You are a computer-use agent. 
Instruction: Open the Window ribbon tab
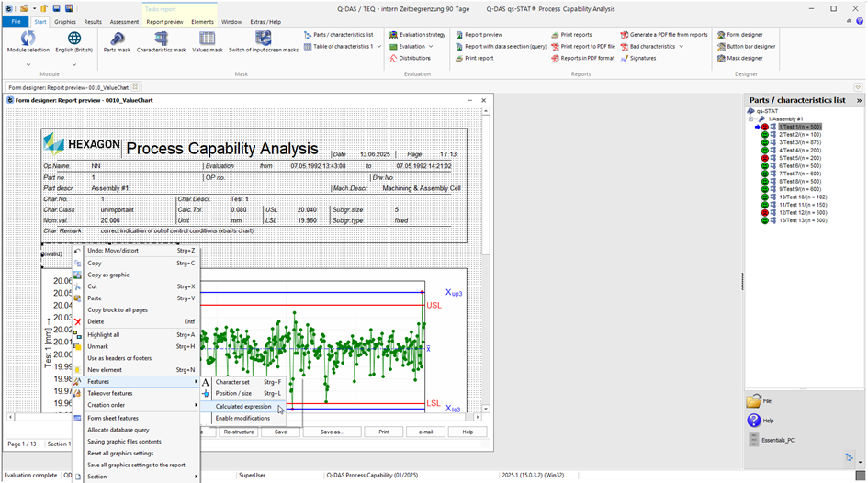pos(231,22)
